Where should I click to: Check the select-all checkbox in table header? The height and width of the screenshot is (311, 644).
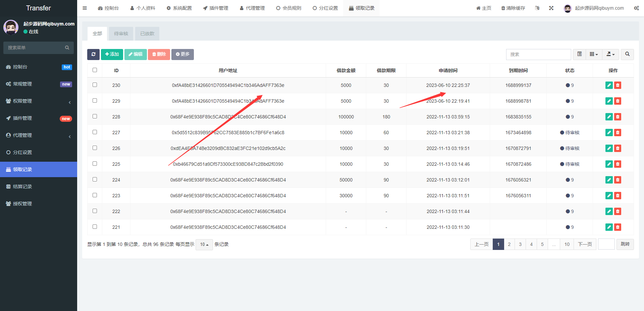coord(95,70)
